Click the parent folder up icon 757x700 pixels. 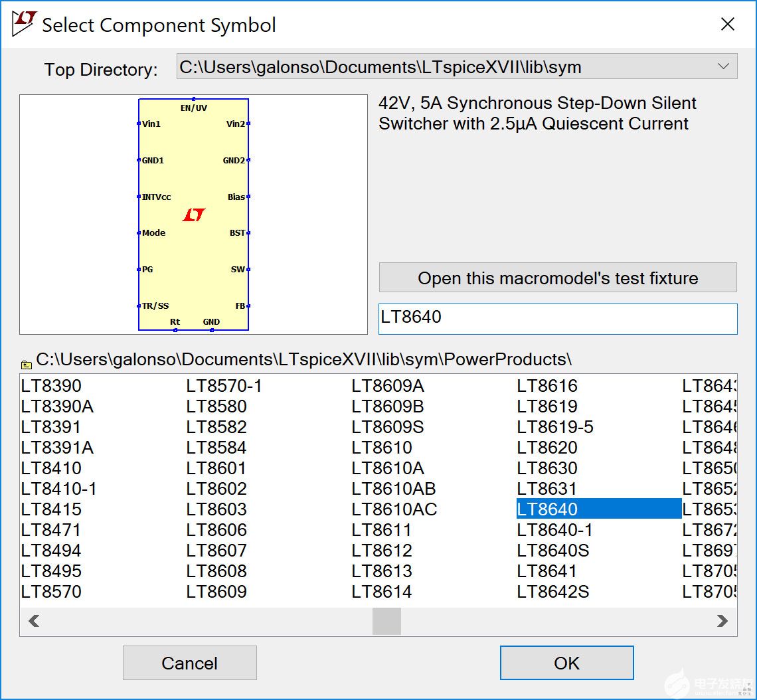(27, 363)
